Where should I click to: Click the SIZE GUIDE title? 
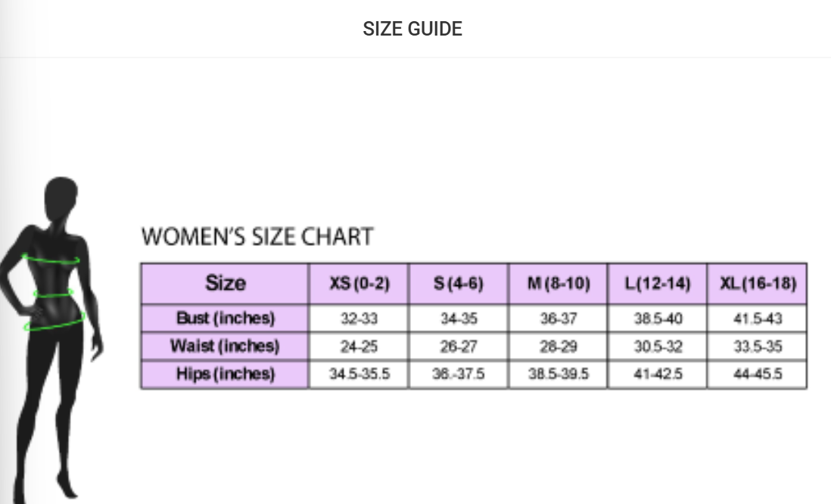[x=412, y=30]
